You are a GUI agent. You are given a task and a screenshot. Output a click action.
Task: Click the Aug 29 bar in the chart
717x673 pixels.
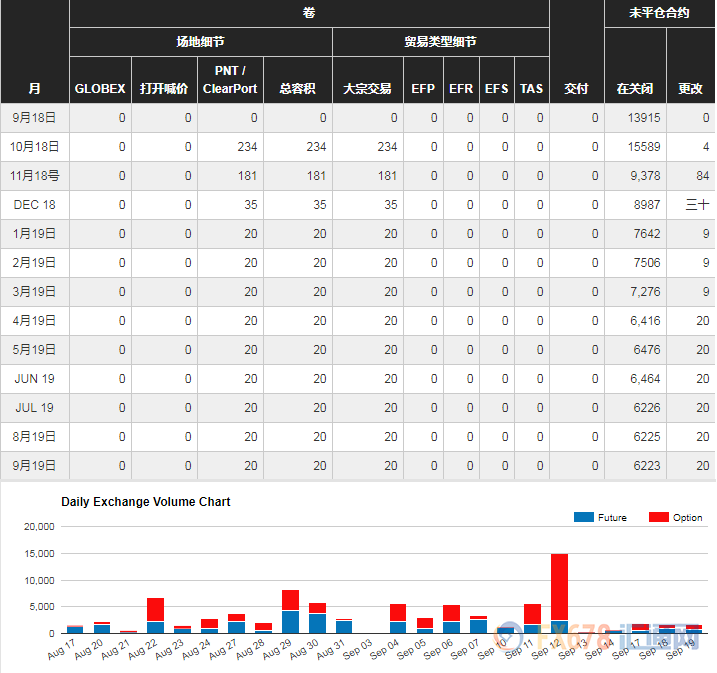290,610
